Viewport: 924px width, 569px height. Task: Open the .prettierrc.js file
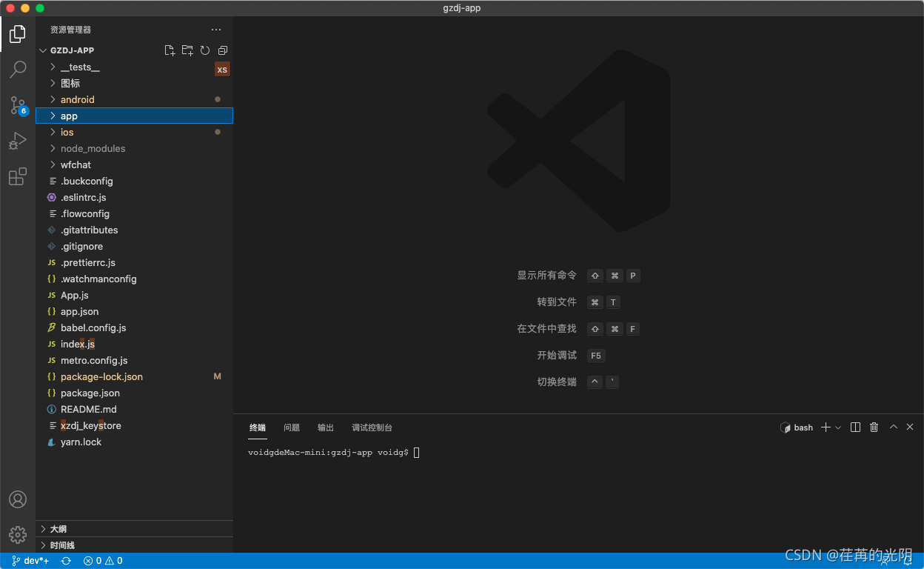[x=135, y=262]
